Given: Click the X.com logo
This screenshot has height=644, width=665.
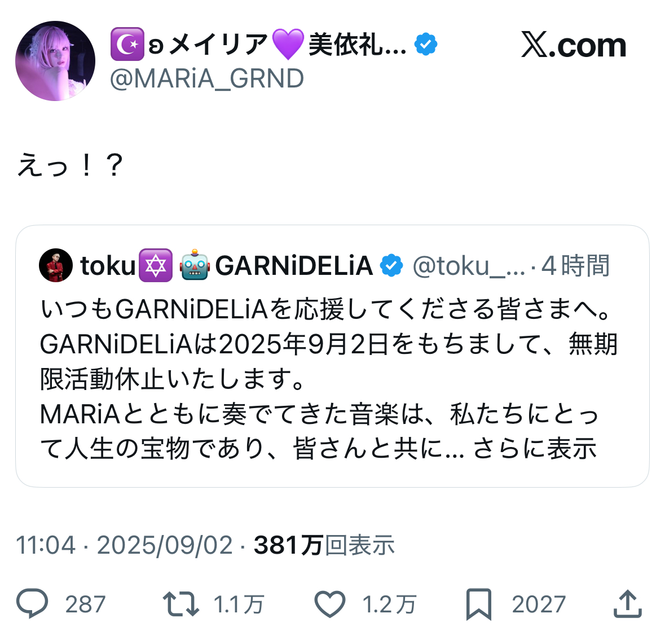Looking at the screenshot, I should pos(573,45).
